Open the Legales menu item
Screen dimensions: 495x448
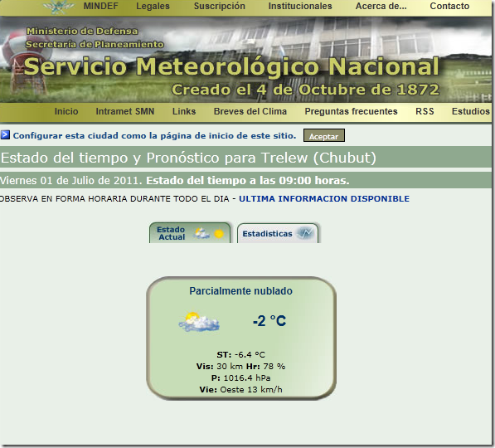pyautogui.click(x=153, y=6)
